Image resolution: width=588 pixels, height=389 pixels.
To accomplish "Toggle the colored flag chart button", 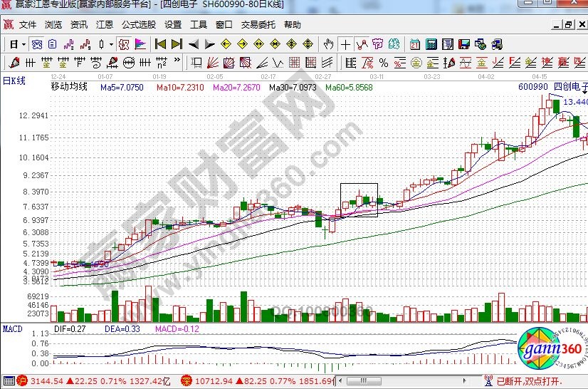I will 141,44.
